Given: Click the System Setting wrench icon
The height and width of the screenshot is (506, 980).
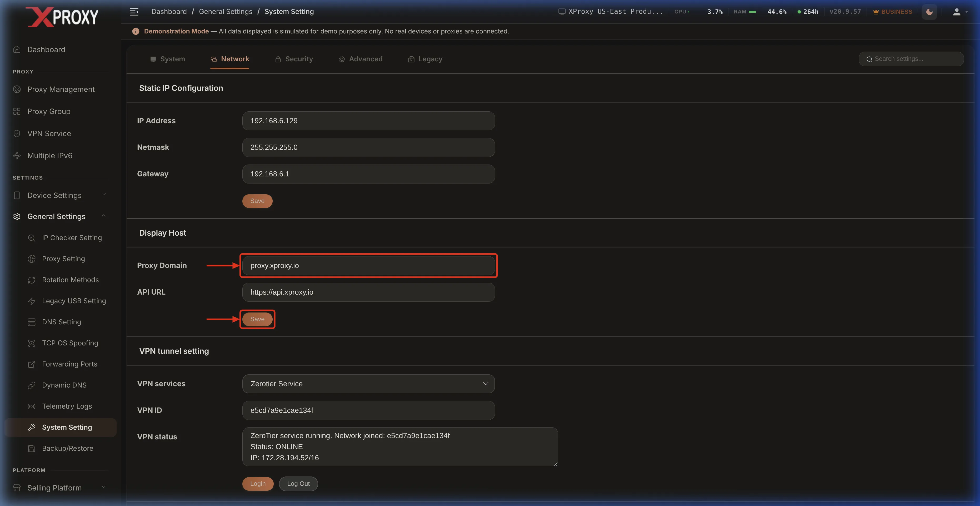Looking at the screenshot, I should click(32, 428).
